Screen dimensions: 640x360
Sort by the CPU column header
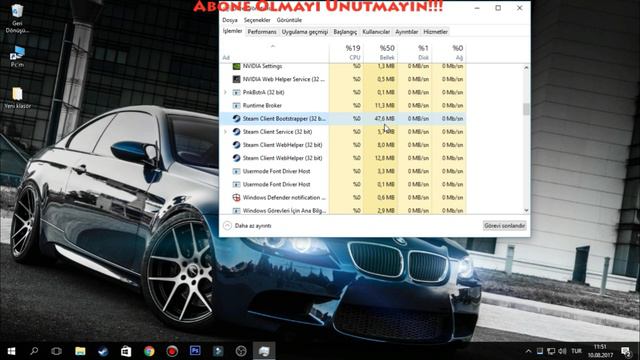point(346,53)
